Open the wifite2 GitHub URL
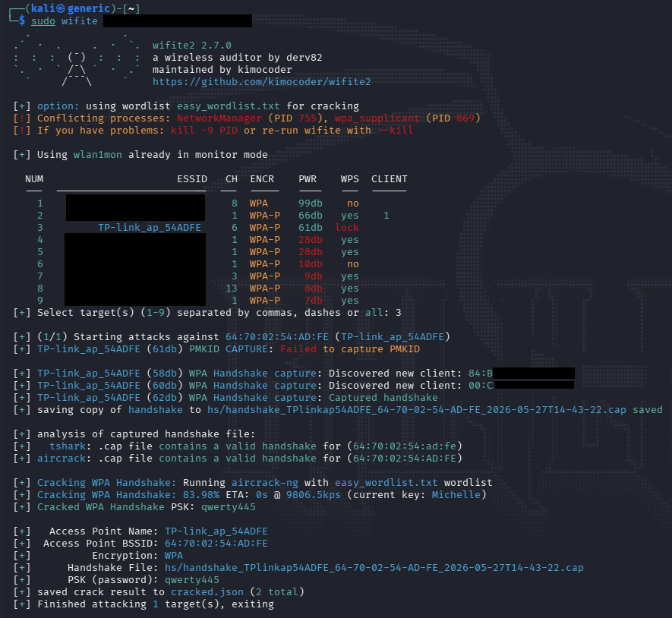Image resolution: width=672 pixels, height=618 pixels. pyautogui.click(x=261, y=81)
